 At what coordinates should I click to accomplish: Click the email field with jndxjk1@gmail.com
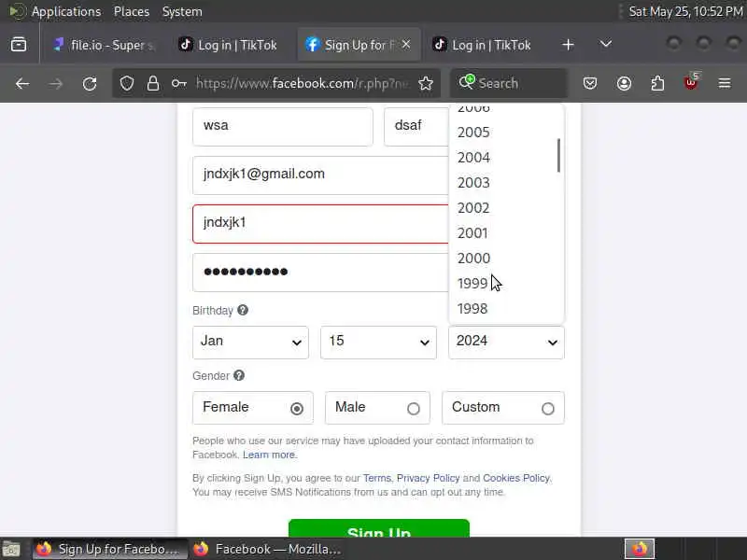point(320,175)
